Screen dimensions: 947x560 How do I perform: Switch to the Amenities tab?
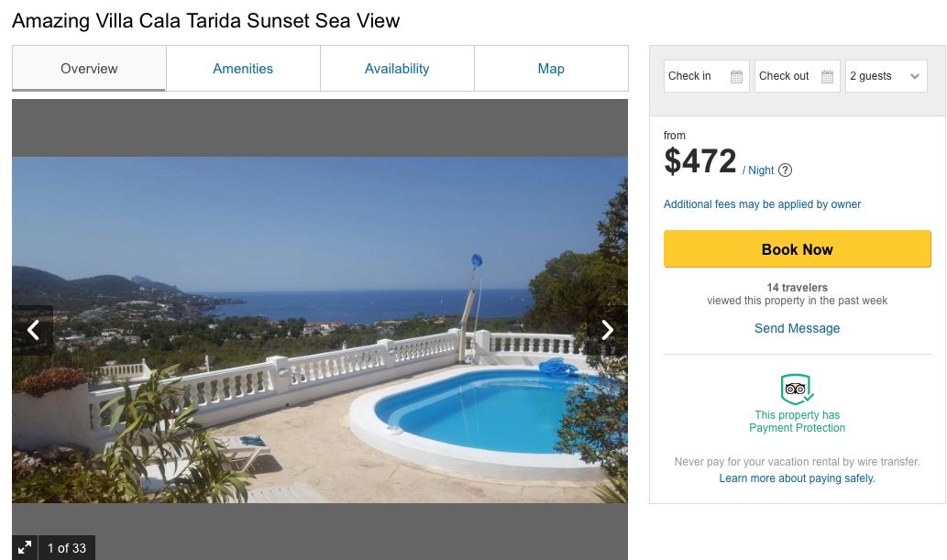click(x=243, y=69)
